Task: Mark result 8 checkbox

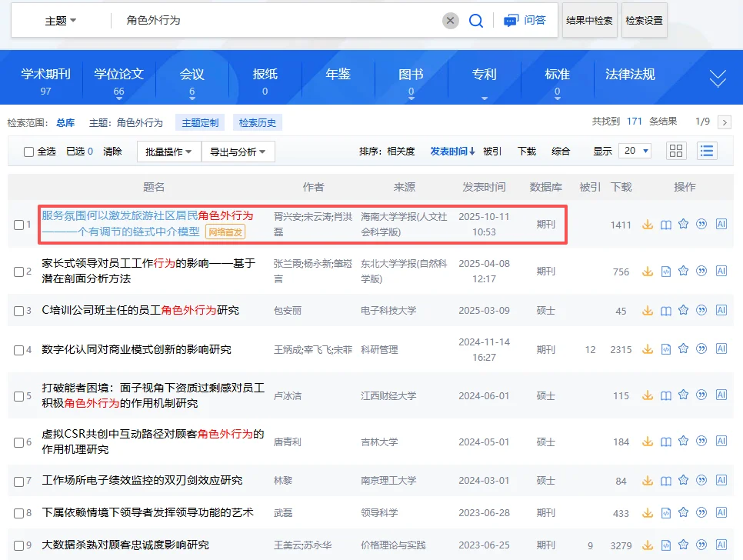Action: tap(19, 513)
